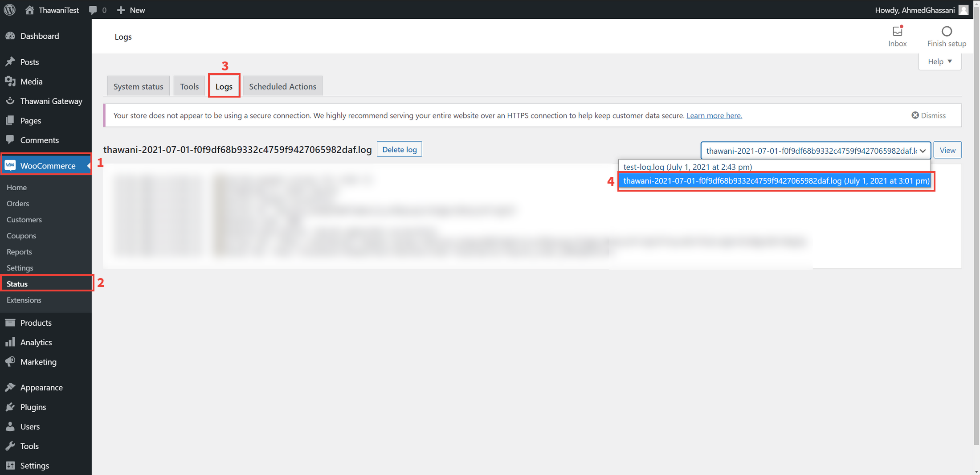Click the ThawaniTest home icon

pos(29,10)
